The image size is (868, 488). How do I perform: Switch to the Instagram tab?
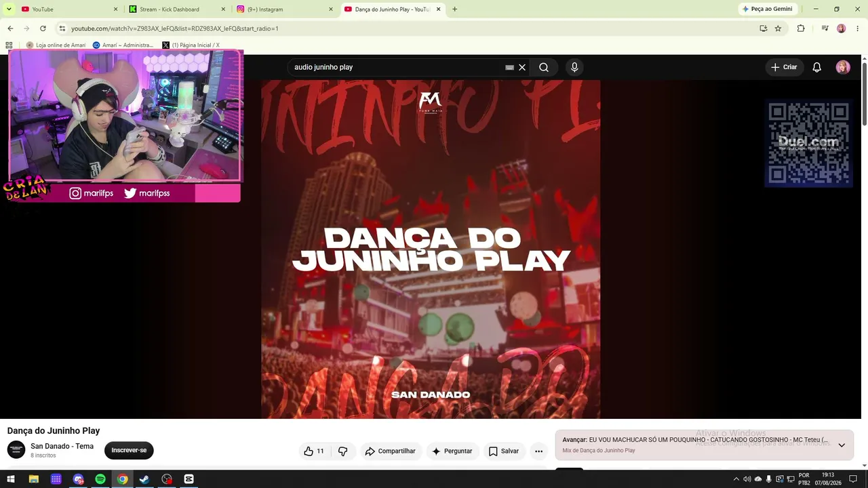pyautogui.click(x=284, y=9)
